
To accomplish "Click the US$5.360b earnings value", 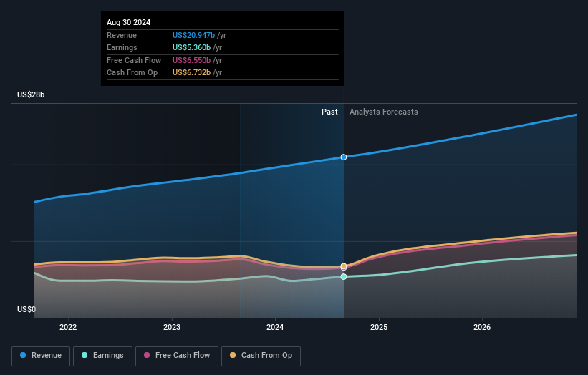I will 192,47.
